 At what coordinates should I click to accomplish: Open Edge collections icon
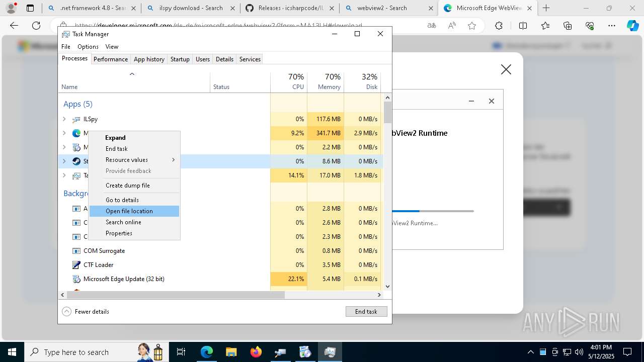pyautogui.click(x=568, y=26)
